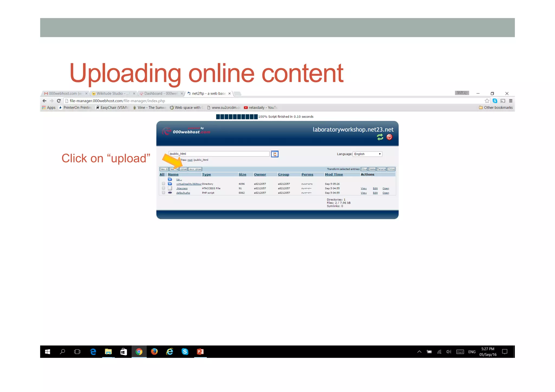Click the Java Upload button
Viewport: 555px width, 392px height.
point(195,169)
